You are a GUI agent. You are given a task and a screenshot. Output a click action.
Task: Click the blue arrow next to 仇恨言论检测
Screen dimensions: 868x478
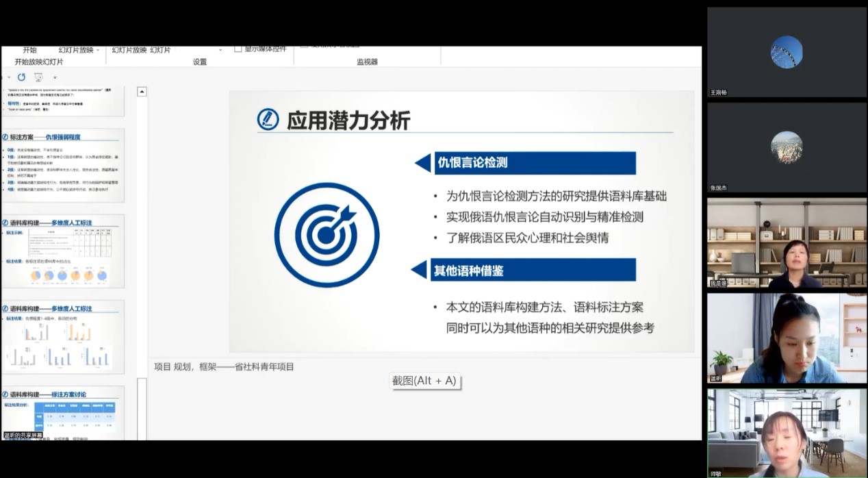point(422,163)
